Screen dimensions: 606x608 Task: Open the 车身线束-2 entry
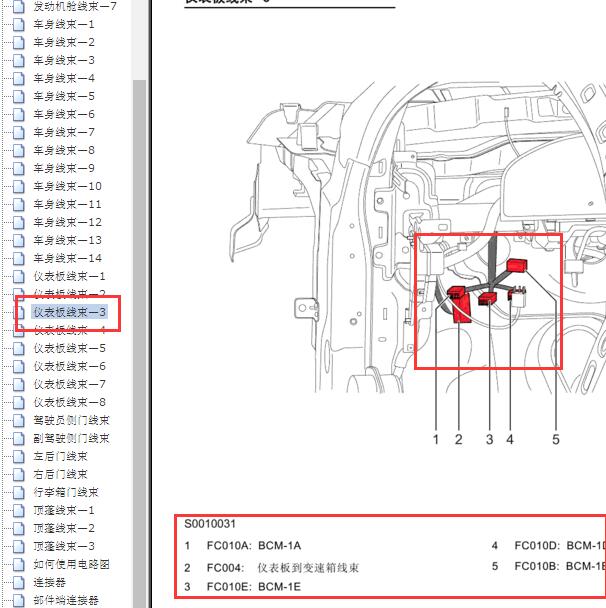[x=64, y=42]
